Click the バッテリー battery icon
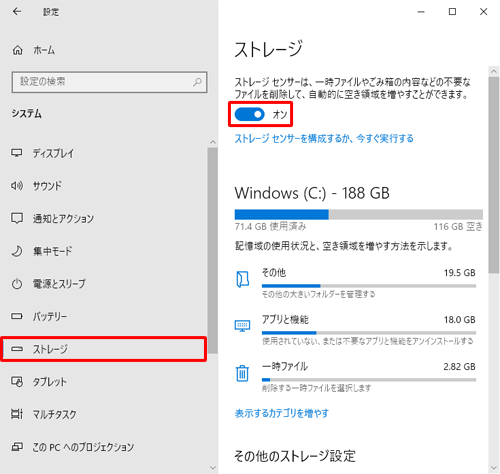 point(17,316)
